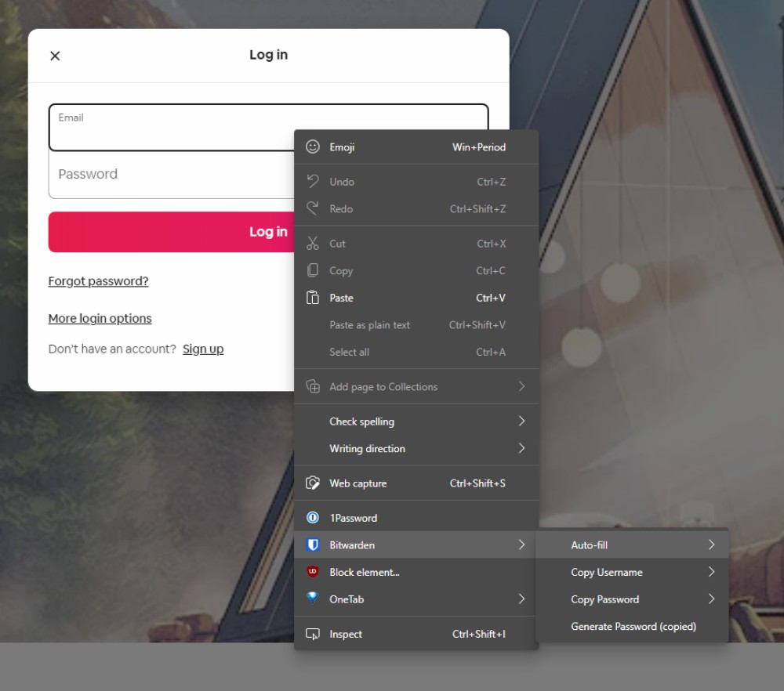Viewport: 784px width, 691px height.
Task: Close the Log in dialog
Action: [x=55, y=56]
